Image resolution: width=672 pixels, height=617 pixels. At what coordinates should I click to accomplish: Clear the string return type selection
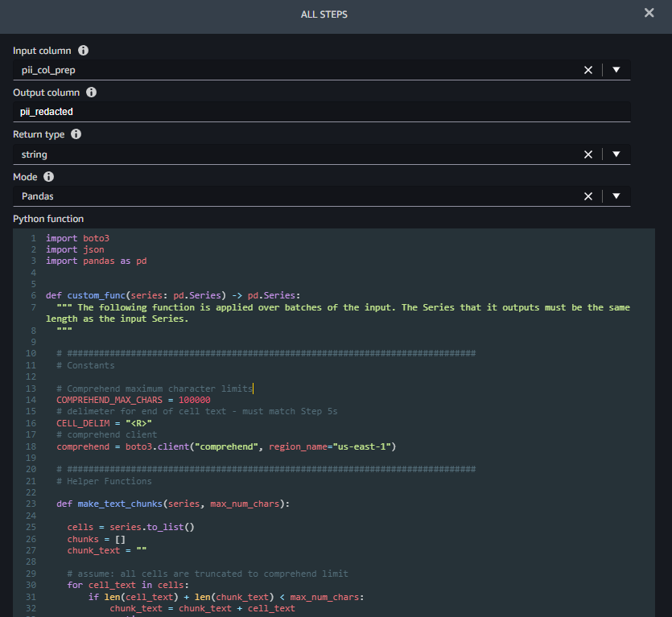tap(588, 154)
